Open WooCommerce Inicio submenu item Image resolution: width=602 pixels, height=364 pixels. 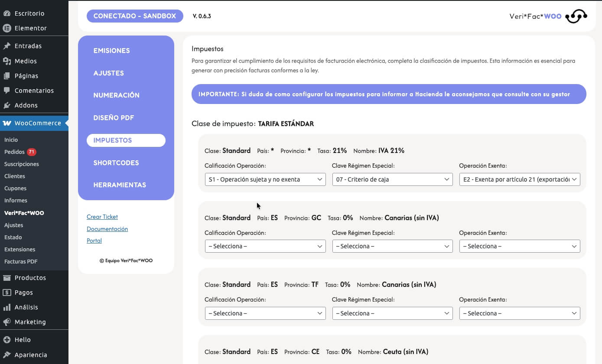pos(11,140)
